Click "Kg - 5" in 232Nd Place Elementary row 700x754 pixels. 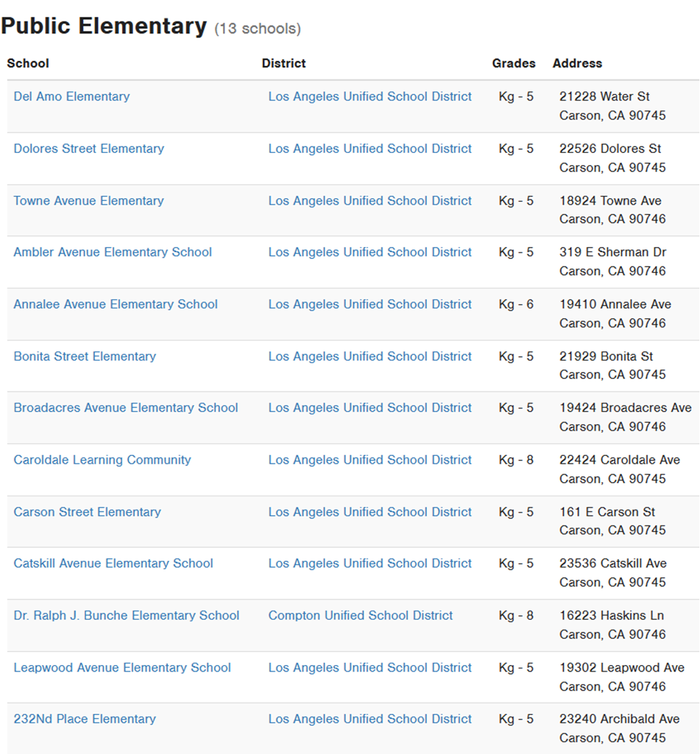516,719
